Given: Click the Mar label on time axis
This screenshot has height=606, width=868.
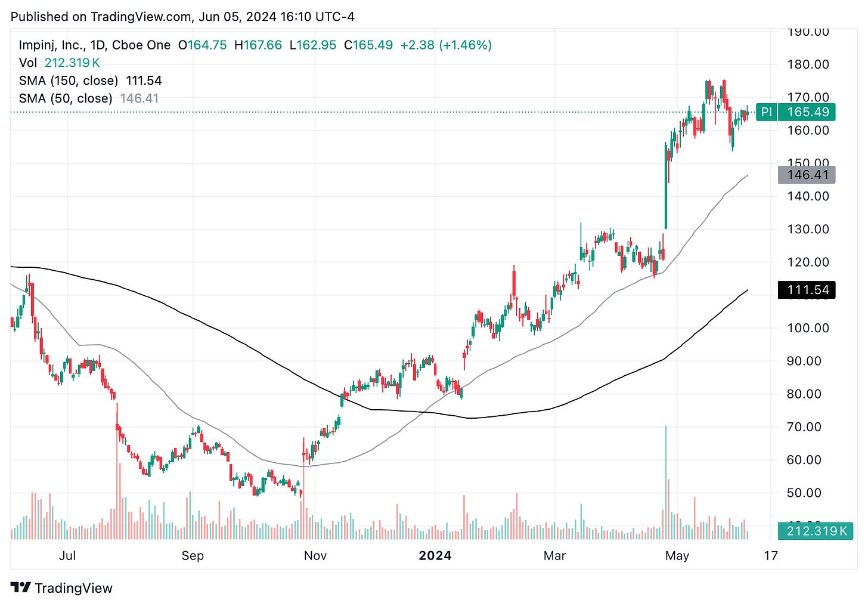Looking at the screenshot, I should [x=554, y=556].
